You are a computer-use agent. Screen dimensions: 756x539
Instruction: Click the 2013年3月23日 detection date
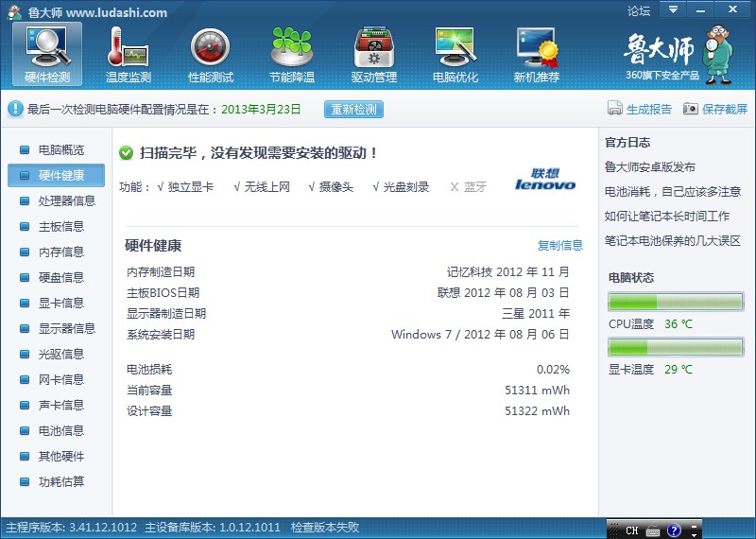click(x=261, y=109)
